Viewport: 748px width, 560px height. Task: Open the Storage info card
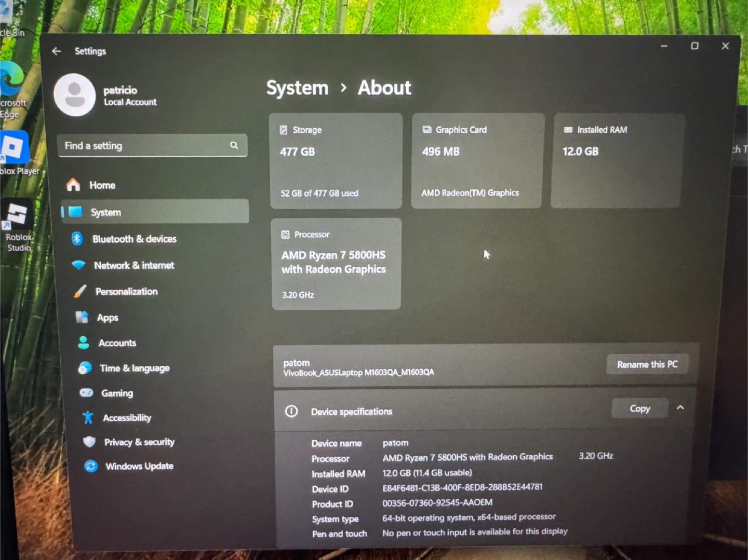(336, 161)
